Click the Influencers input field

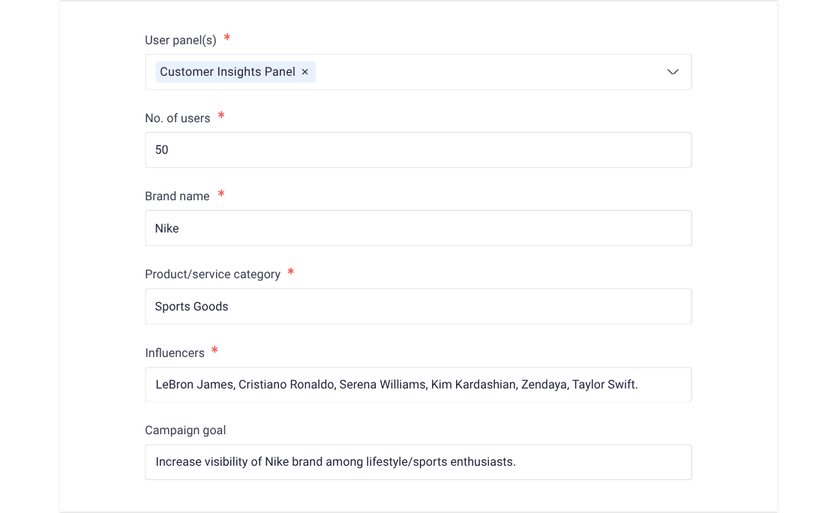pos(418,384)
